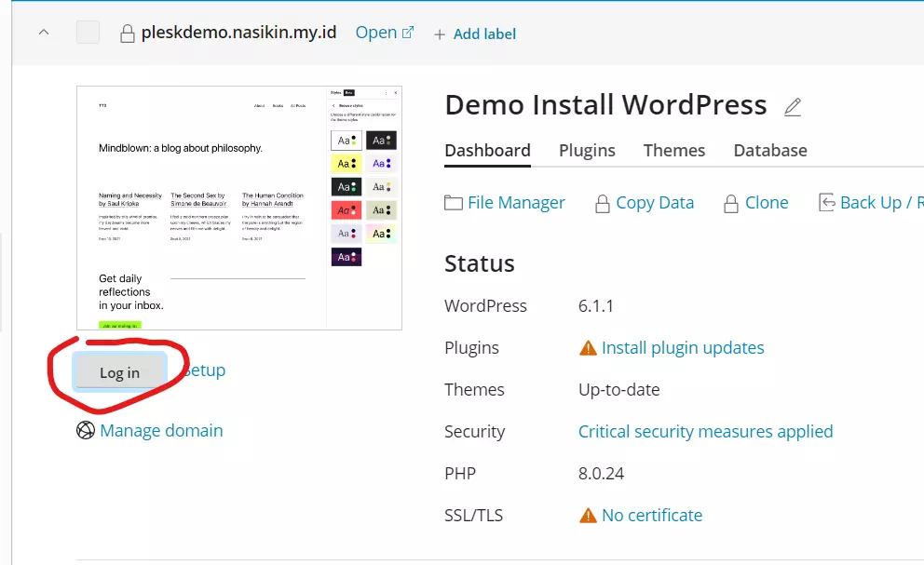This screenshot has width=924, height=565.
Task: Click the Demo Install WordPress title
Action: (x=605, y=105)
